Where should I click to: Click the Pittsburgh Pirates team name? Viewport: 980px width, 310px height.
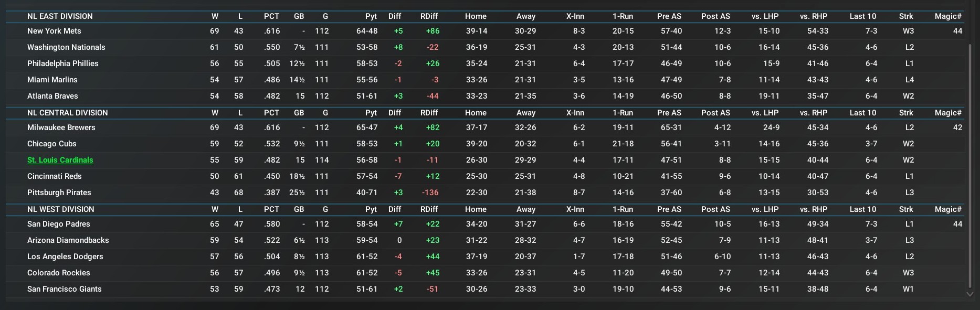click(59, 193)
